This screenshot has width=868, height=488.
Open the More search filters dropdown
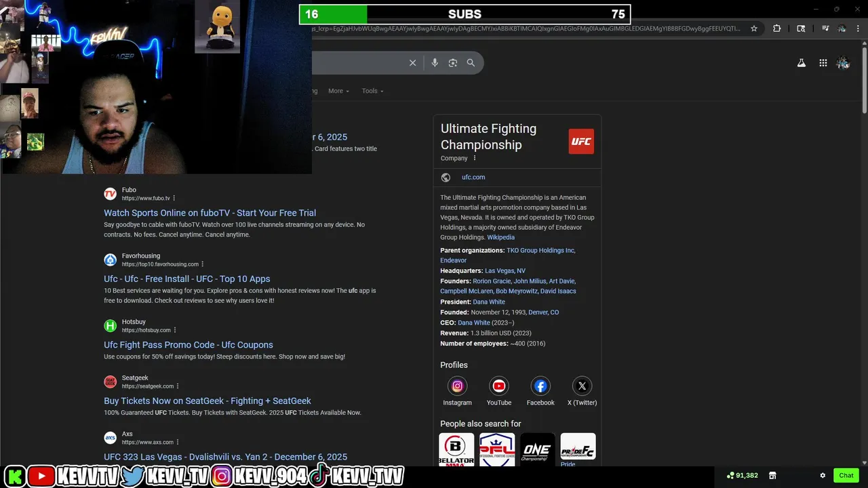pos(338,91)
